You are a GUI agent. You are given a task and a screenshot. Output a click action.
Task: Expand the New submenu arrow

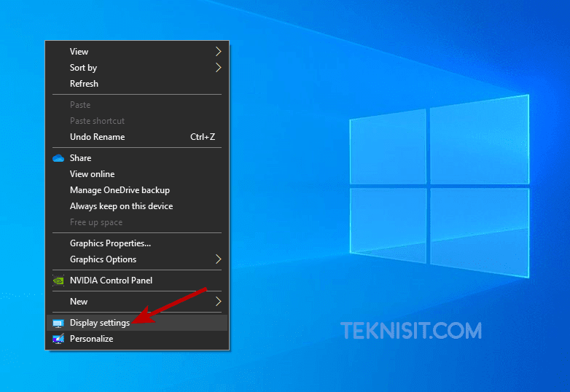(x=218, y=301)
